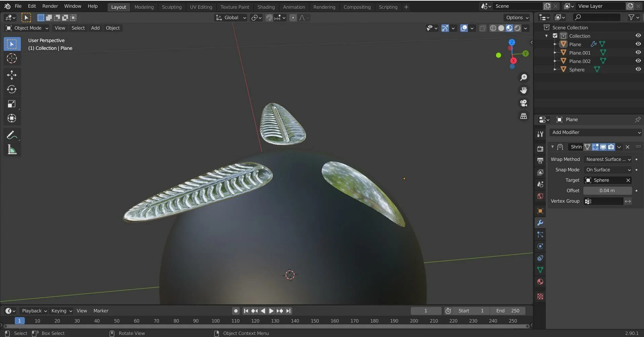The image size is (644, 337).
Task: Open the Object Data properties tab
Action: pyautogui.click(x=540, y=270)
